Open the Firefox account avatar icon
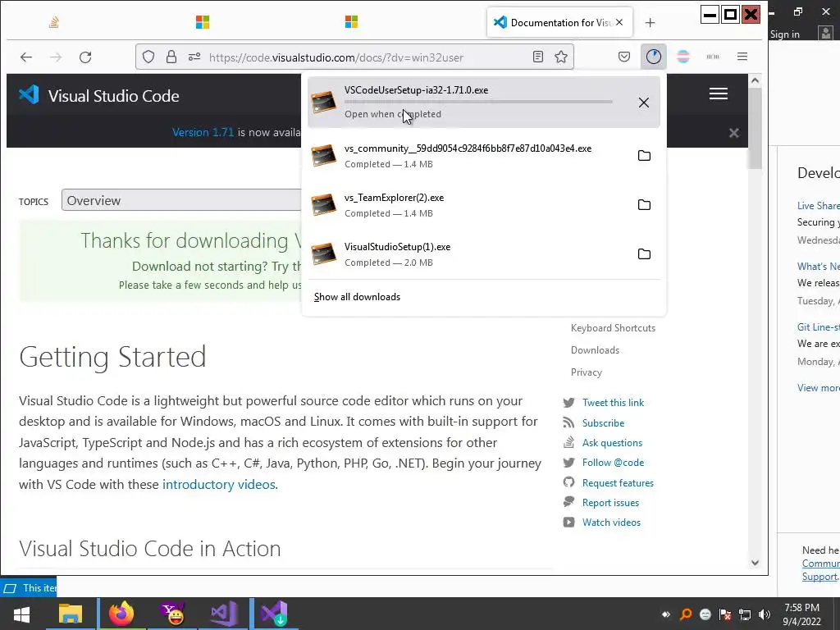The width and height of the screenshot is (840, 630). (x=683, y=57)
